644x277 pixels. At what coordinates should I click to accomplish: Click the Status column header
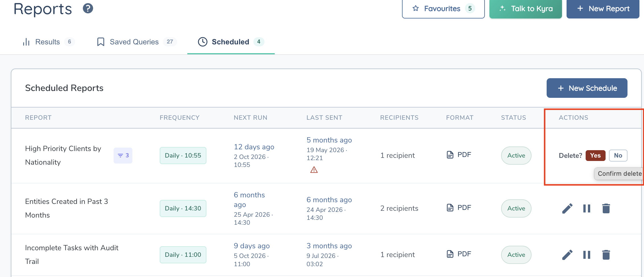pos(513,118)
